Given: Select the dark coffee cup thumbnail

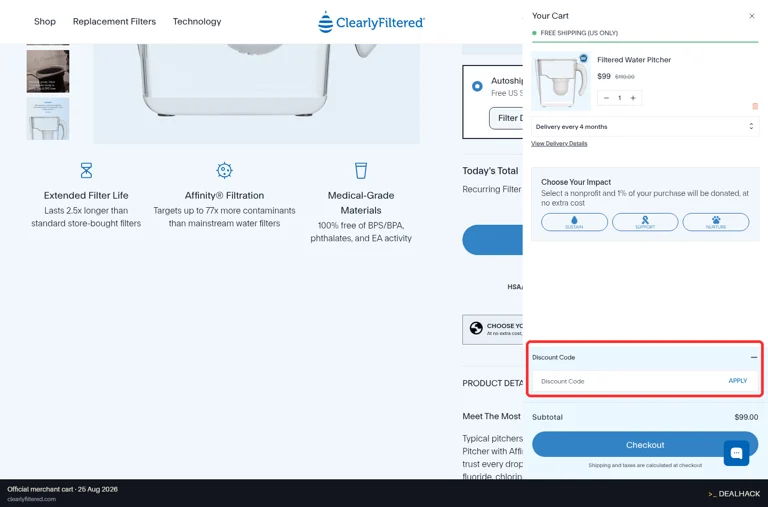Looking at the screenshot, I should coord(48,71).
